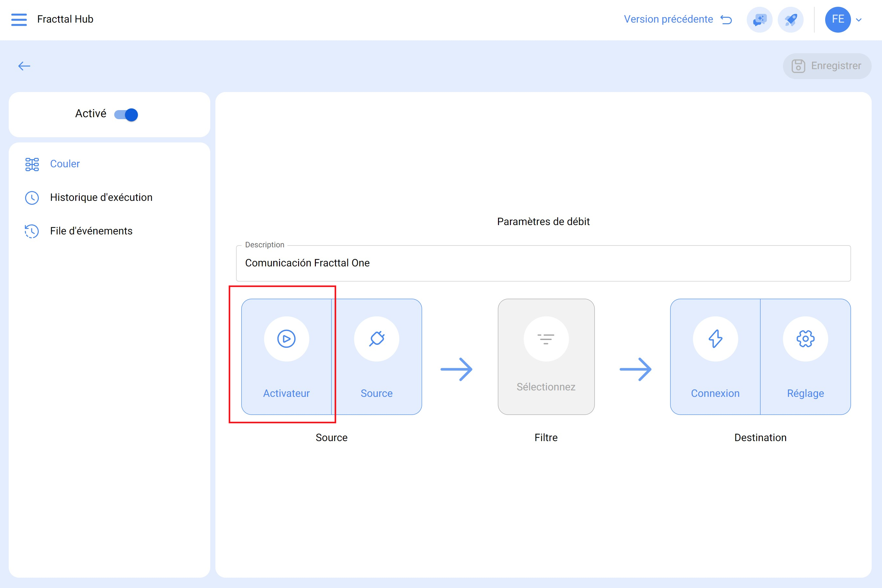
Task: Open the FE user avatar menu
Action: point(838,19)
